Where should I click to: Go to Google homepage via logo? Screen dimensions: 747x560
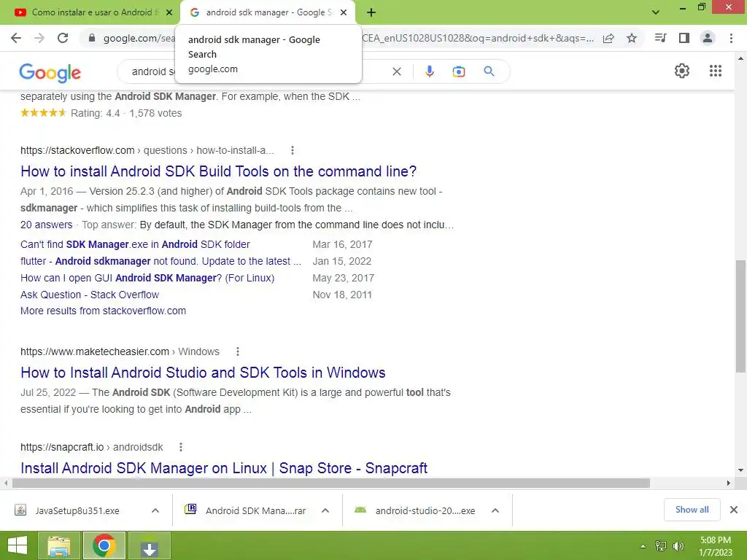50,72
